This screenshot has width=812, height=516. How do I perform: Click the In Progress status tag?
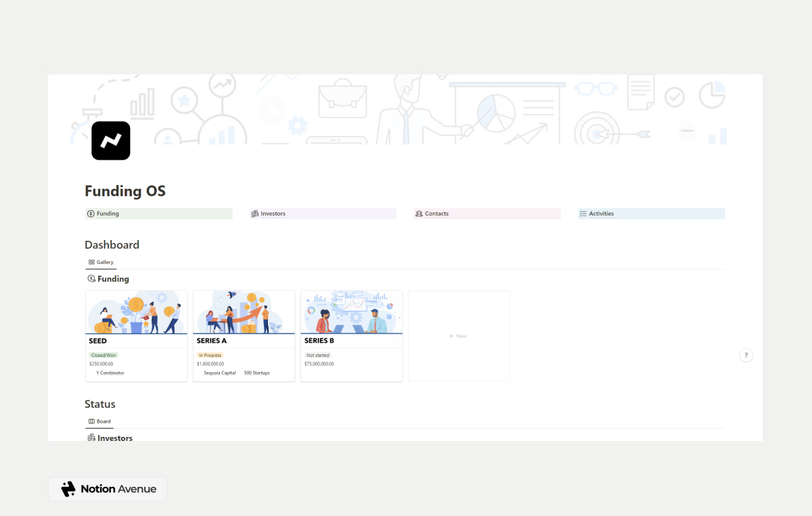(x=210, y=354)
